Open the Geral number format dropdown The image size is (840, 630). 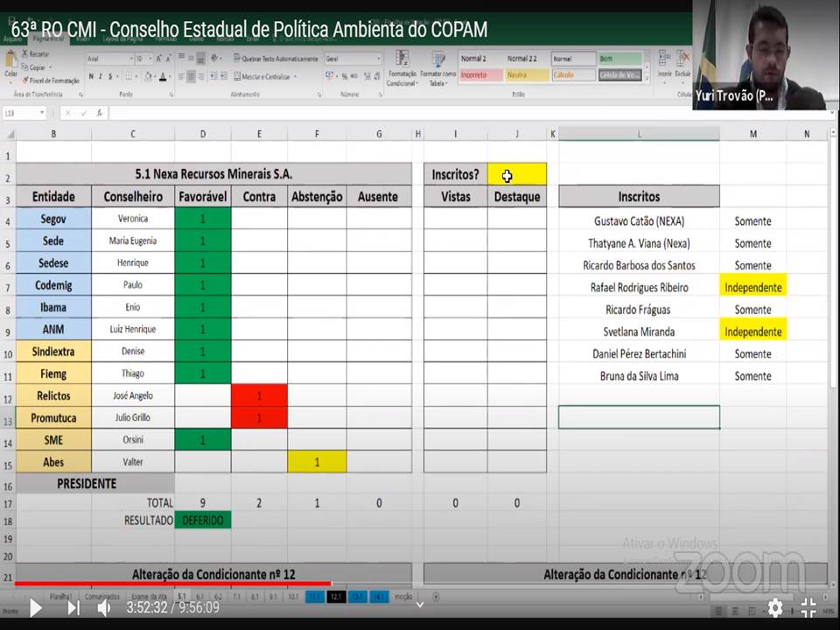(378, 59)
